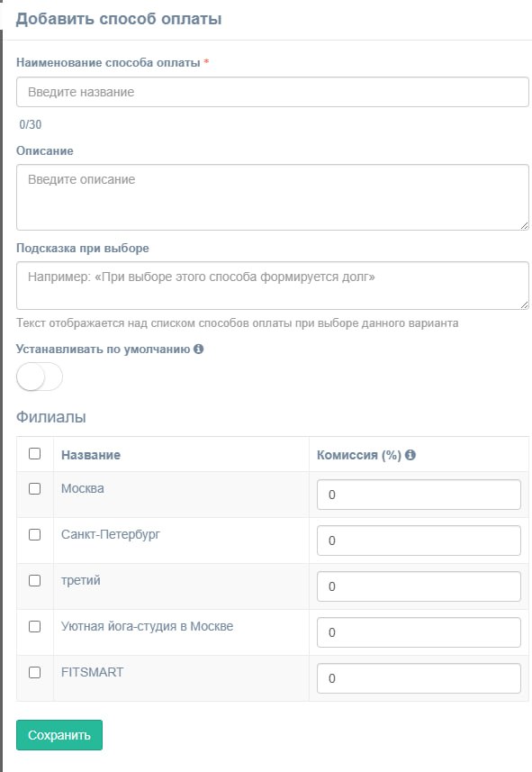Click the Сохранить button
The image size is (532, 772).
click(59, 735)
